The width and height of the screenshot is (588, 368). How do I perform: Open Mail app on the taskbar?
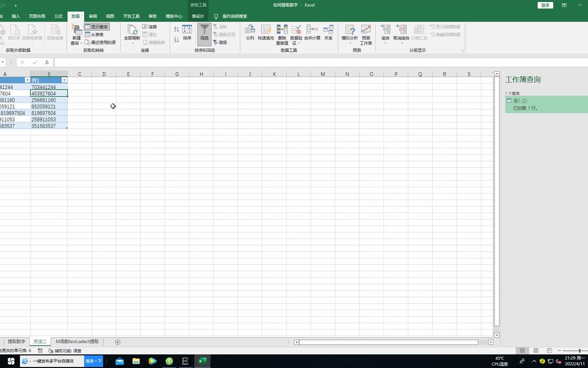pyautogui.click(x=120, y=361)
